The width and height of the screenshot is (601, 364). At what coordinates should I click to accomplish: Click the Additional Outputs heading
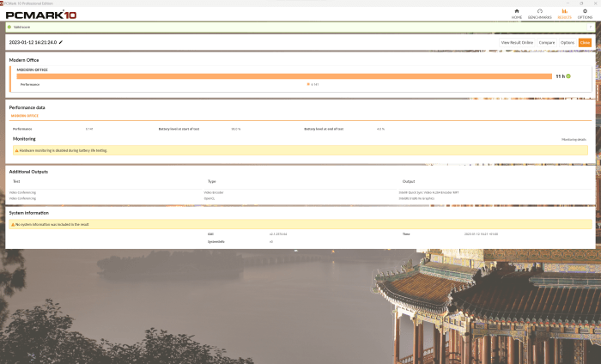[28, 172]
